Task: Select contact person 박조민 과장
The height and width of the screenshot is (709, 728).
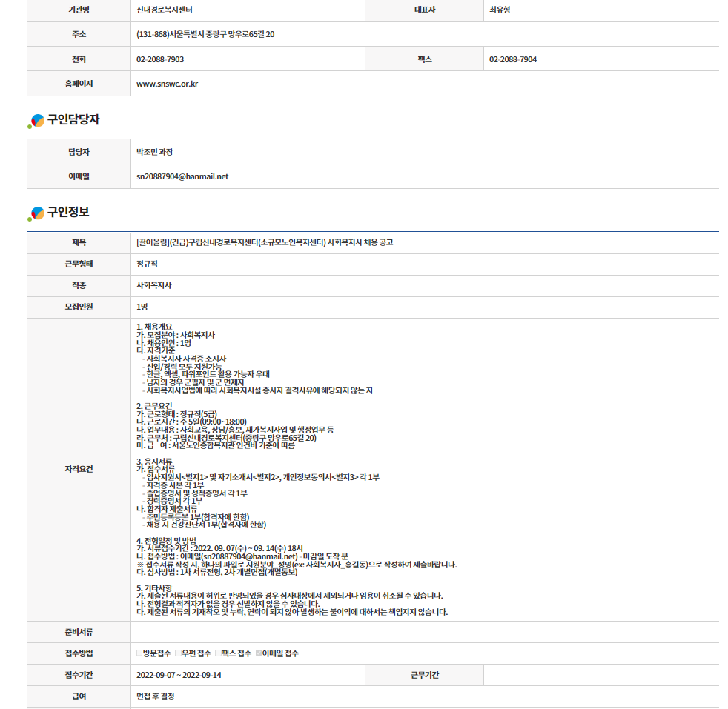Action: (x=155, y=152)
